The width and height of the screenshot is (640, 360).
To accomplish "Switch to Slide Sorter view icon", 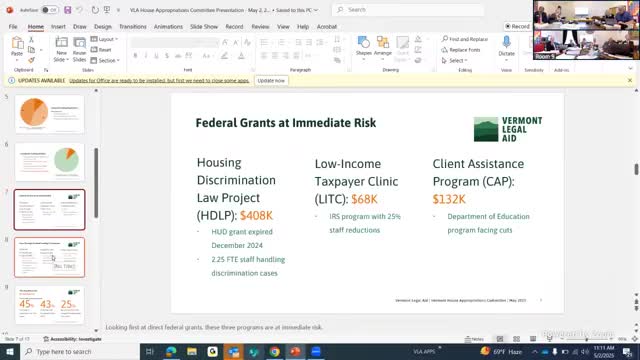I will (x=516, y=339).
